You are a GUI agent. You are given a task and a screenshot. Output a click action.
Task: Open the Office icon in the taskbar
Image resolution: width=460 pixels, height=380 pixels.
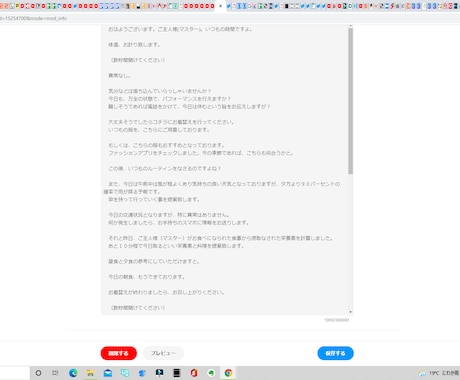coord(194,373)
